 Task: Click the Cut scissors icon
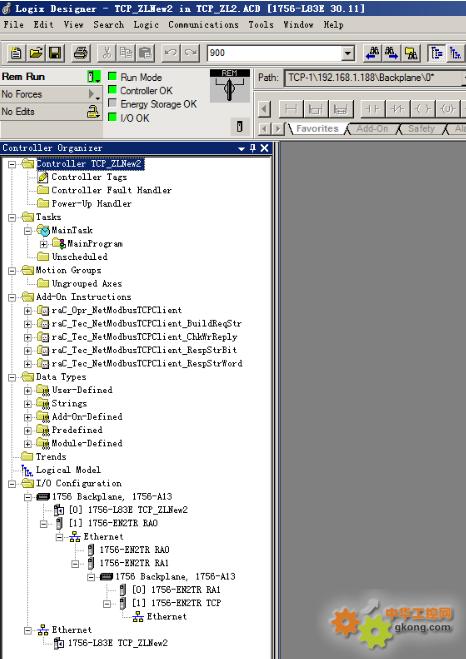[x=106, y=53]
